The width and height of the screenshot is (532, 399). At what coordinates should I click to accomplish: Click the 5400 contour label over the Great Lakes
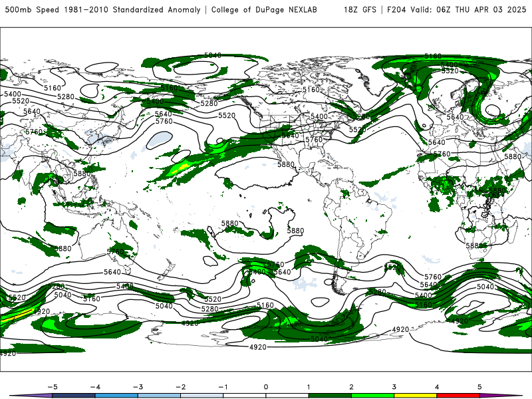point(319,116)
